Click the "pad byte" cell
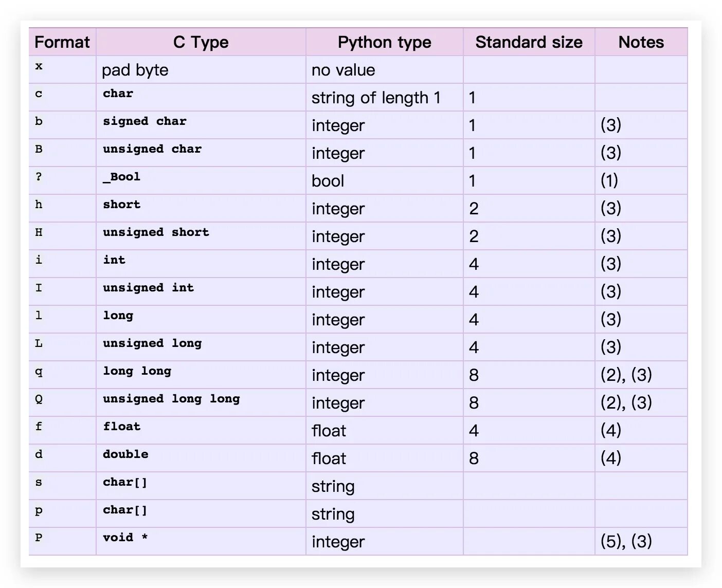 135,70
